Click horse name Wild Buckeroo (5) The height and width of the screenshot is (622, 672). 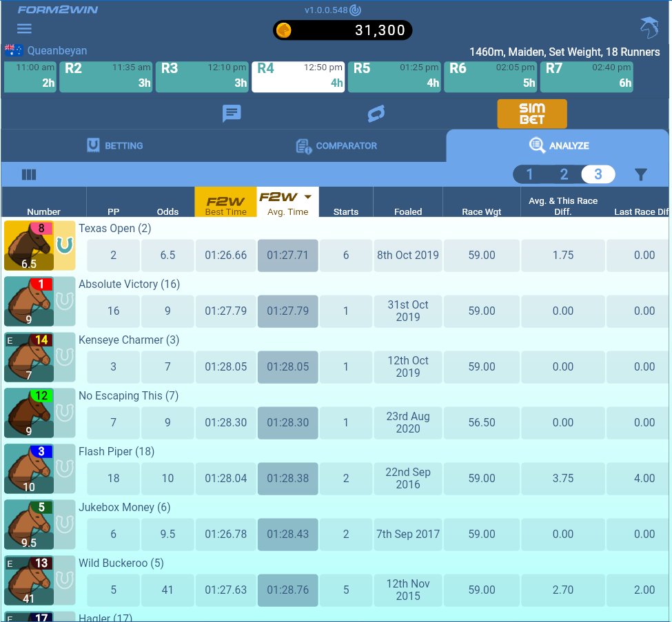click(121, 563)
